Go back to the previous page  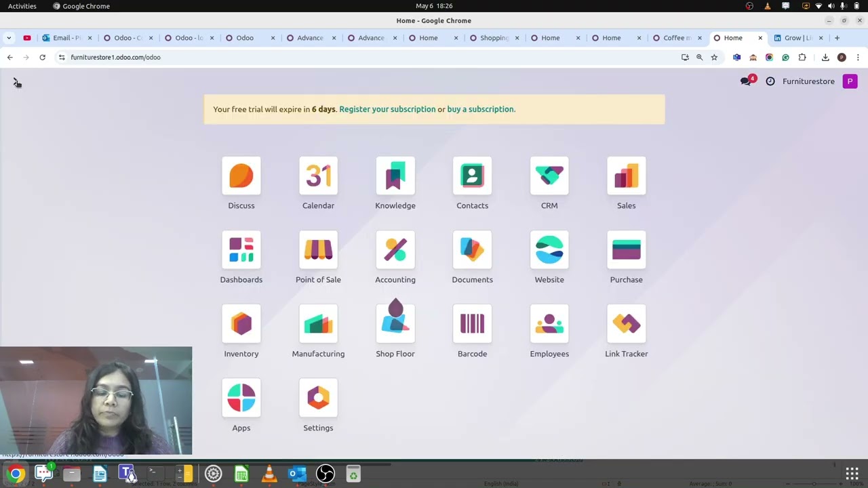pyautogui.click(x=10, y=58)
